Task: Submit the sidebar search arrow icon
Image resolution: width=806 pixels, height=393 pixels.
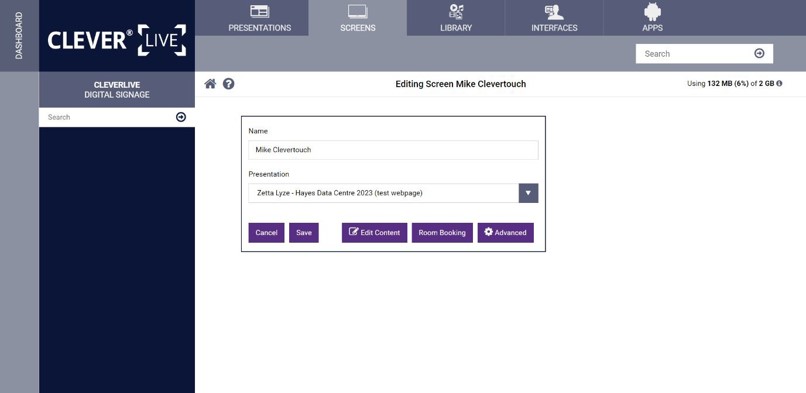Action: pyautogui.click(x=181, y=117)
